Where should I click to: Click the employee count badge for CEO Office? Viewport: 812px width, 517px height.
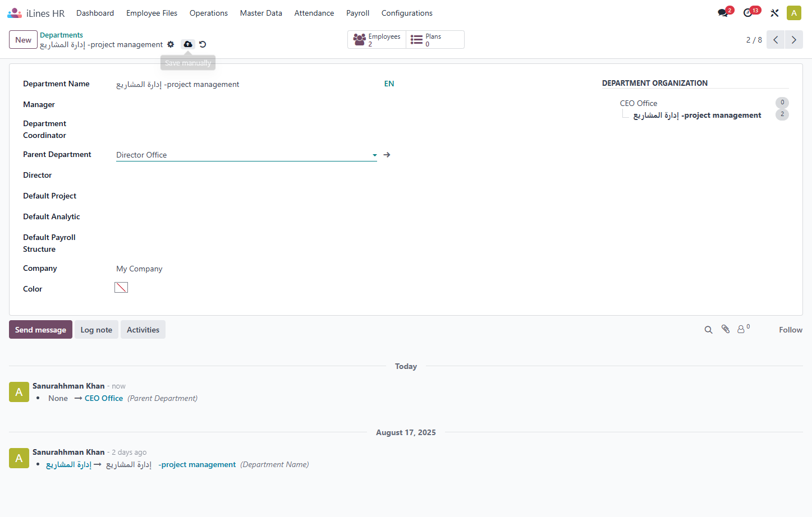coord(782,103)
